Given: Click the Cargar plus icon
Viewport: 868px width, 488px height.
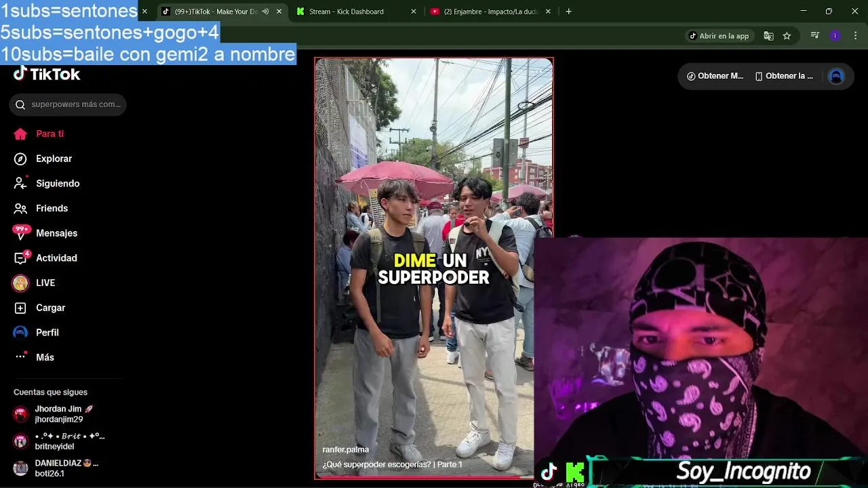Looking at the screenshot, I should [20, 308].
